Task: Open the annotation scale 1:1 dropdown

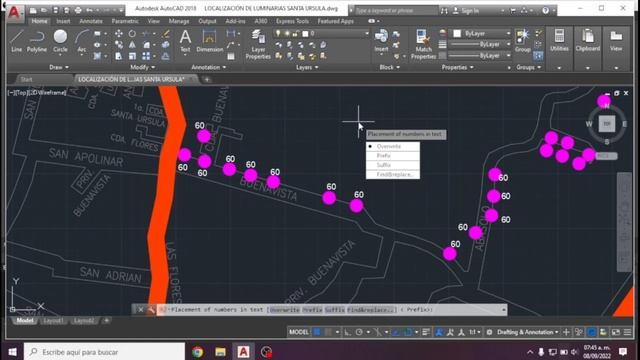Action: [475, 332]
